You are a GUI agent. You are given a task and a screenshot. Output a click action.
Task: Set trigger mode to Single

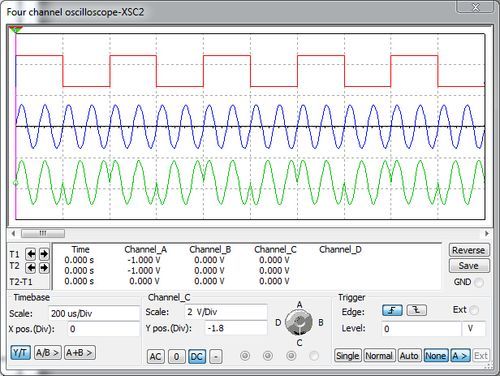pyautogui.click(x=348, y=356)
